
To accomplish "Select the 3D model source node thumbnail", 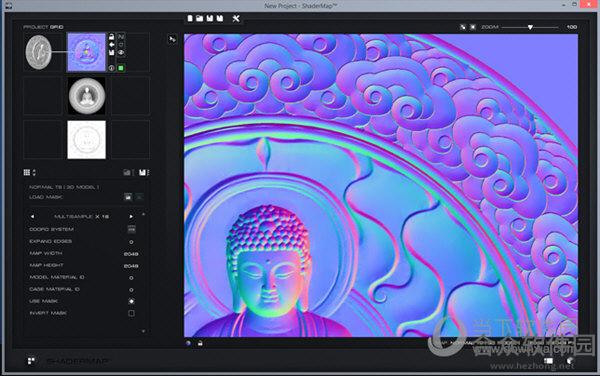I will [38, 52].
